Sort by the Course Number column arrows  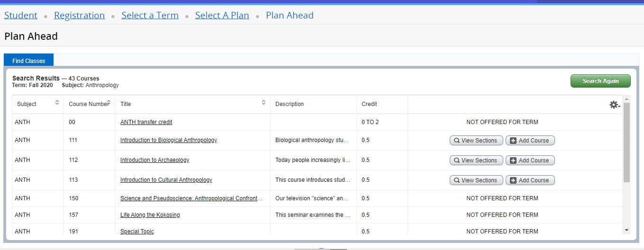(109, 103)
